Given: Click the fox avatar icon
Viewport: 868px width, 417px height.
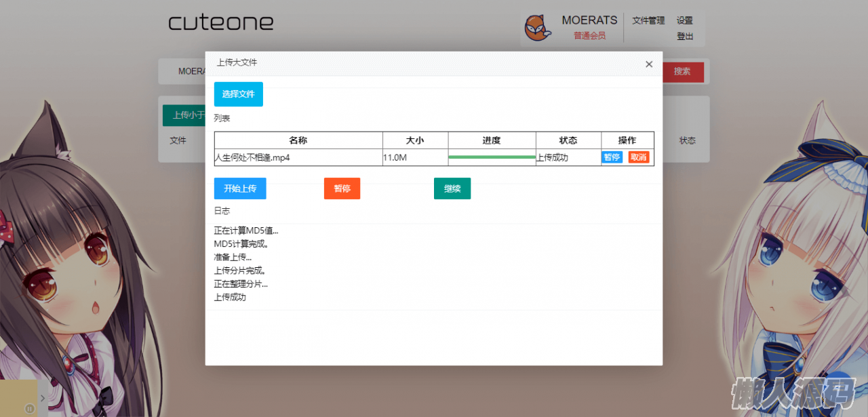Looking at the screenshot, I should coord(538,28).
